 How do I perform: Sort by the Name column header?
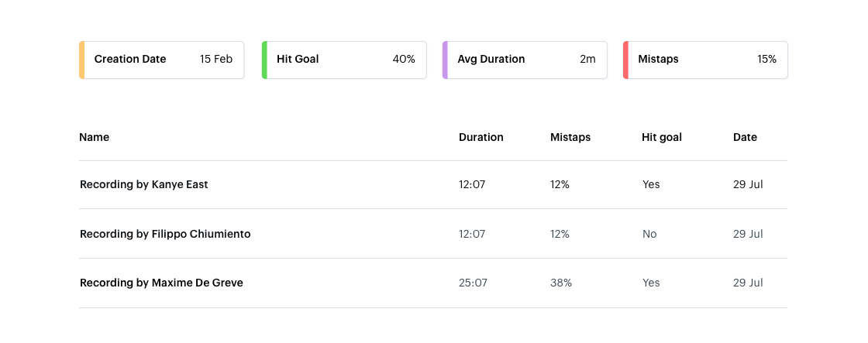pos(94,137)
